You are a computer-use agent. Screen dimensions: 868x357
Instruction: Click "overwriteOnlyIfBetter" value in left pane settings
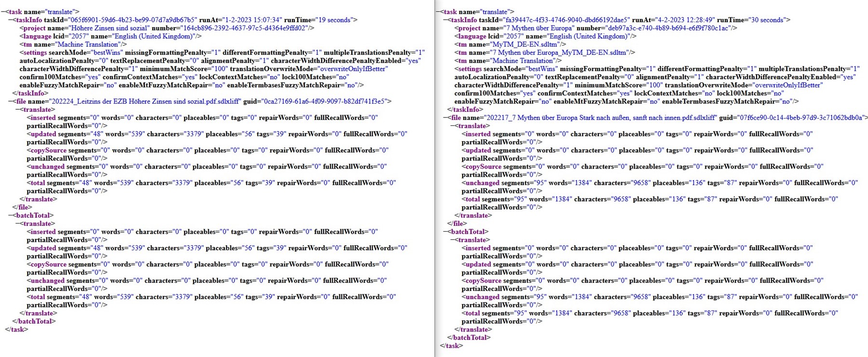click(x=353, y=69)
